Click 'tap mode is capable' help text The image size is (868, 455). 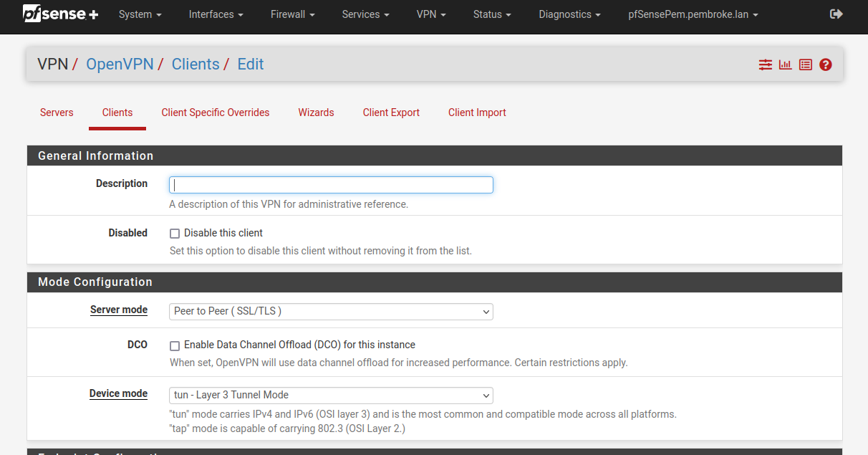[x=287, y=428]
